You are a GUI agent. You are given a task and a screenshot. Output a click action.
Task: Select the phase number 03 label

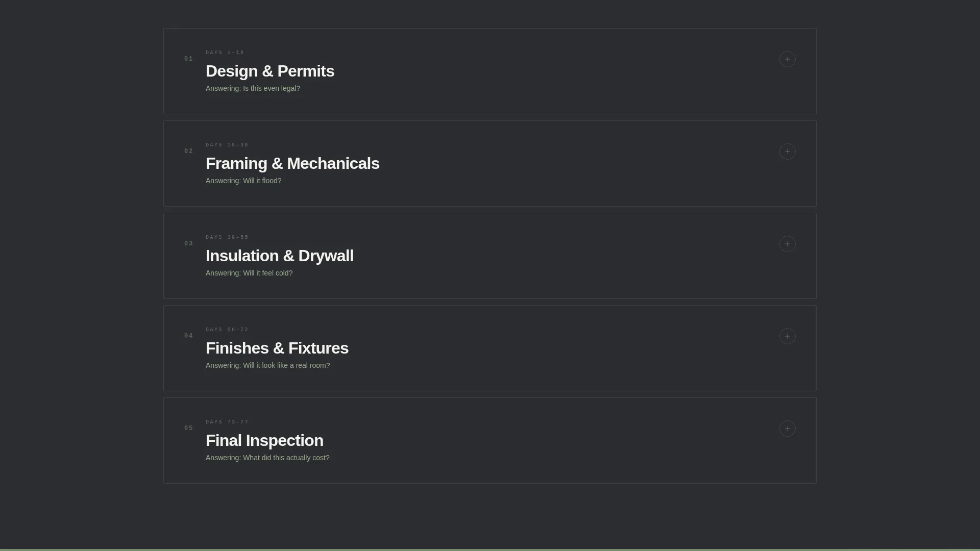point(189,243)
